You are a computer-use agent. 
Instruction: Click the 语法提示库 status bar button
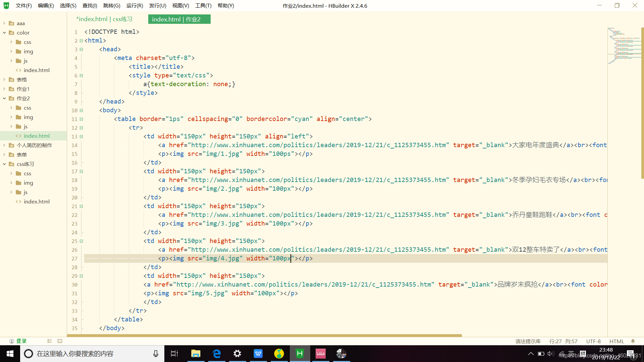point(528,341)
